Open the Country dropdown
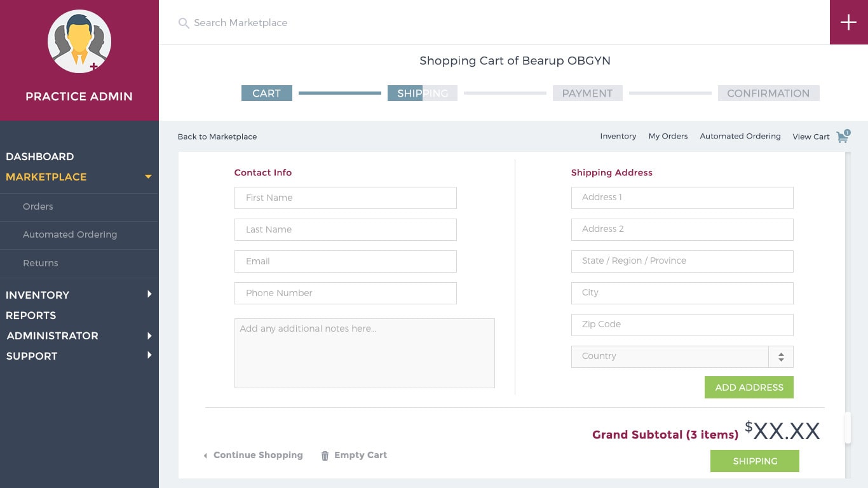The height and width of the screenshot is (488, 868). click(x=780, y=356)
